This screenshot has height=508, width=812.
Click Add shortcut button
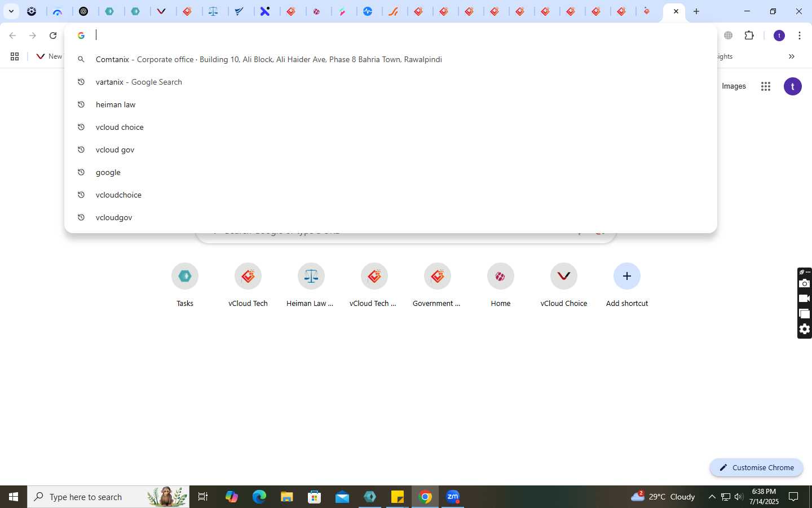627,286
